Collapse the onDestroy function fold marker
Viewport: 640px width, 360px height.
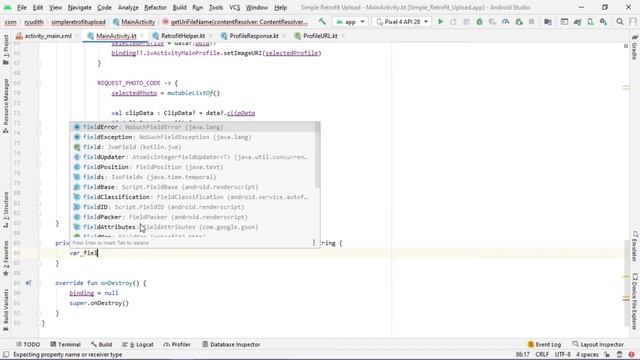tap(38, 283)
